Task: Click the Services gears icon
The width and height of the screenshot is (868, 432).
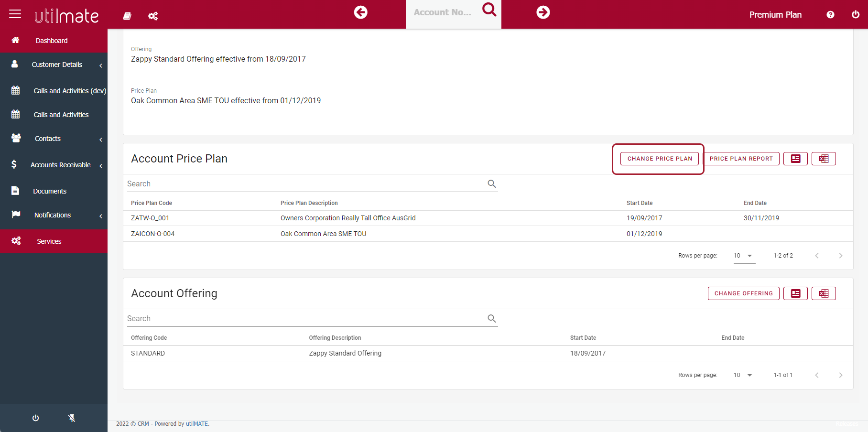Action: click(x=16, y=241)
